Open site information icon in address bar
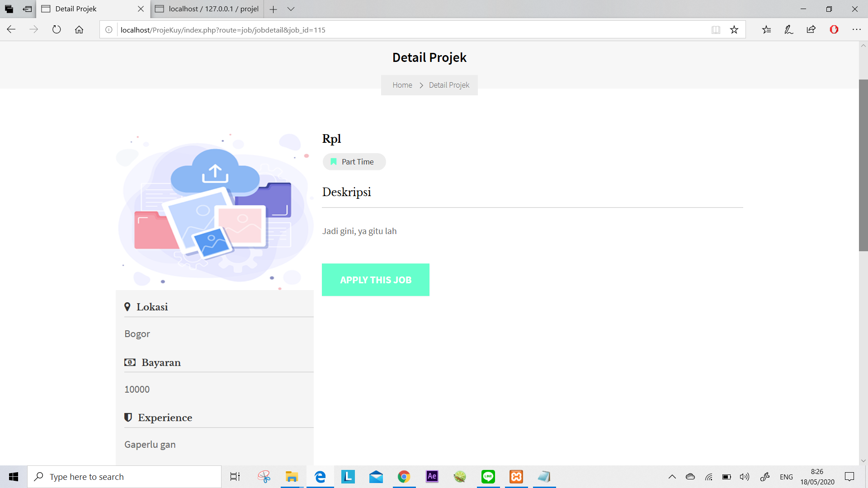Image resolution: width=868 pixels, height=488 pixels. [109, 30]
